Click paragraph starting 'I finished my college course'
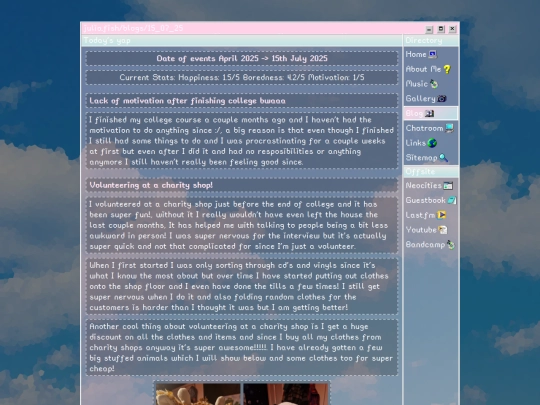This screenshot has height=405, width=540. pyautogui.click(x=242, y=141)
